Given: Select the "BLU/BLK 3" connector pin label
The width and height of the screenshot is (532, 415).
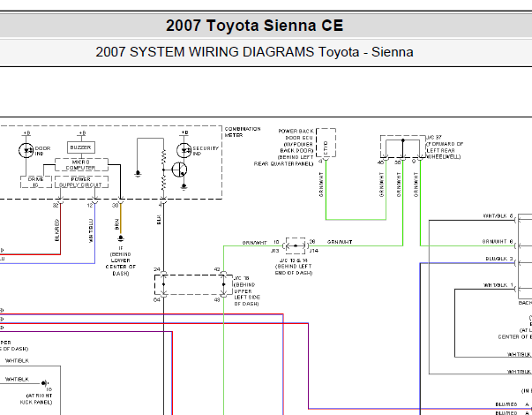Looking at the screenshot, I should (499, 259).
